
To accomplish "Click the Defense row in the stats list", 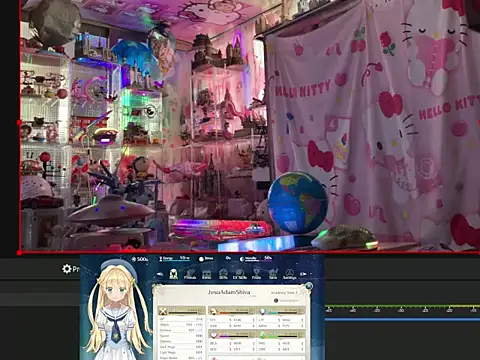I will pos(181,330).
